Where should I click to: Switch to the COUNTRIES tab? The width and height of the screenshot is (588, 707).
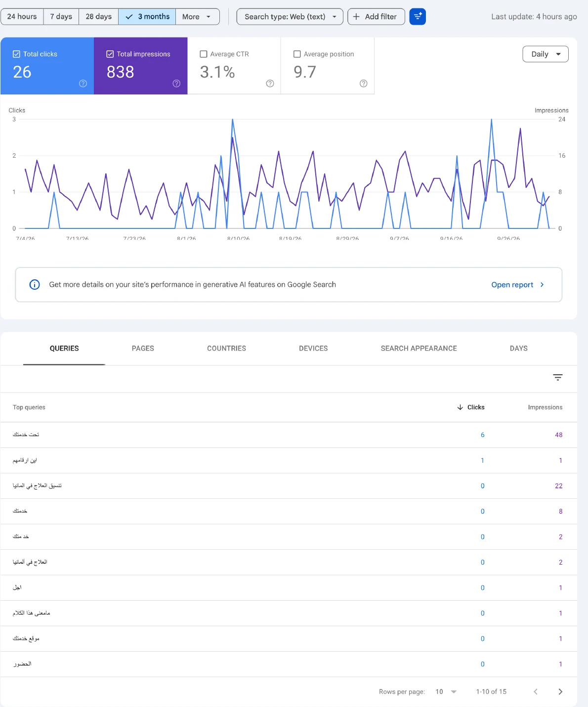tap(226, 349)
